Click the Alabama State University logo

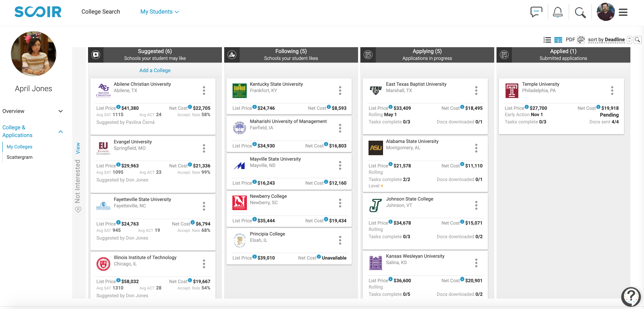tap(376, 148)
